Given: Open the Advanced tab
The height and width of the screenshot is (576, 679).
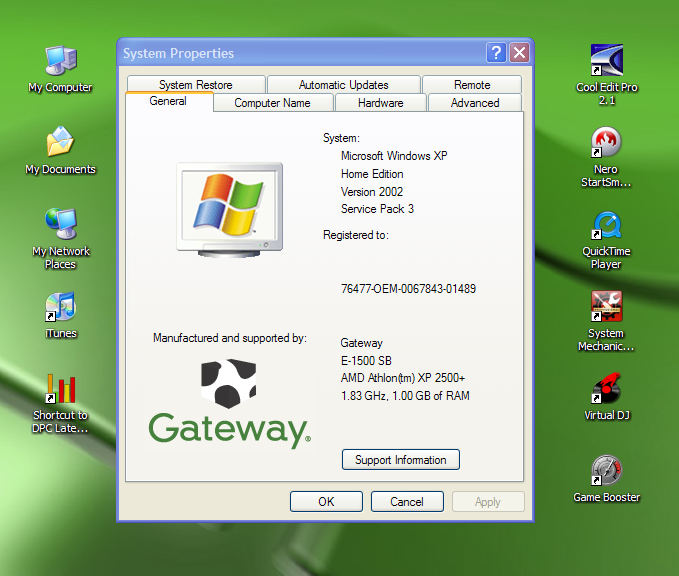Looking at the screenshot, I should pos(475,103).
